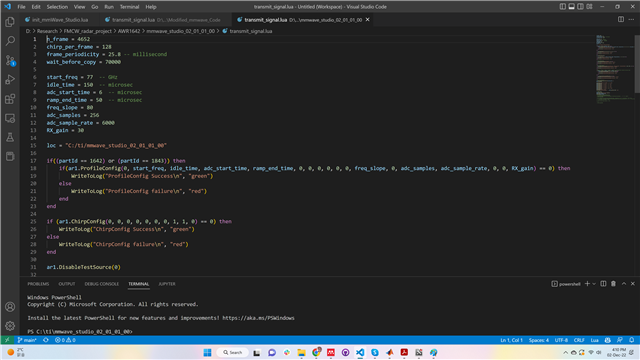Click the editor vertical scrollbar
This screenshot has width=640, height=360.
(637, 64)
